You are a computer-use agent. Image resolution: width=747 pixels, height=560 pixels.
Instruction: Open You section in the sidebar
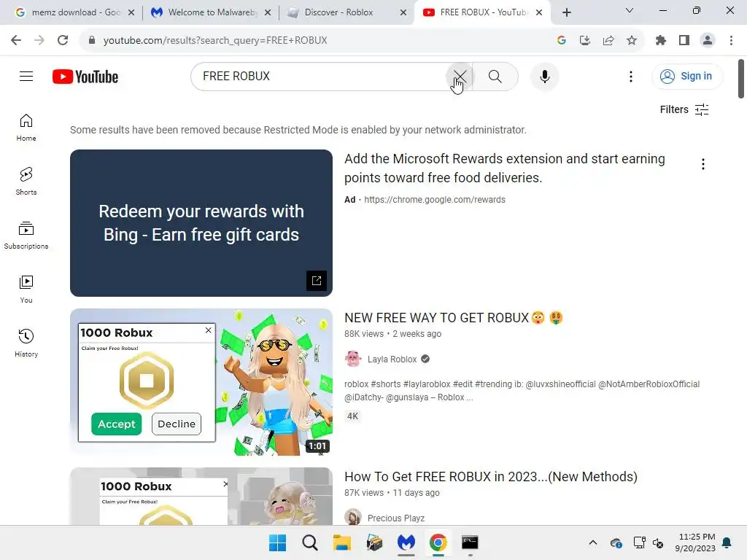coord(26,289)
